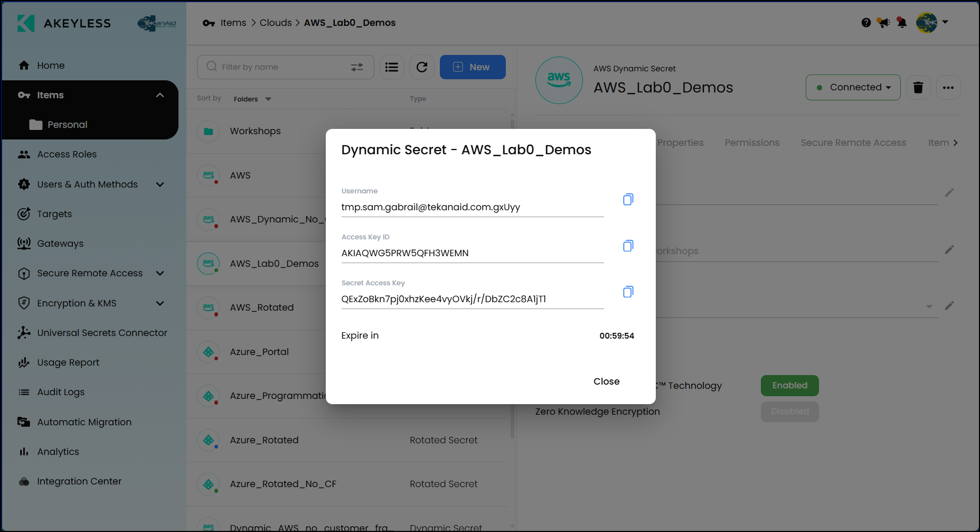Toggle Zero Knowledge Encryption Disabled button
980x532 pixels.
790,412
